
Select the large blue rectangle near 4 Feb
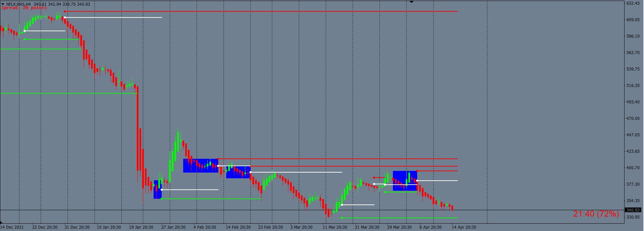201,166
